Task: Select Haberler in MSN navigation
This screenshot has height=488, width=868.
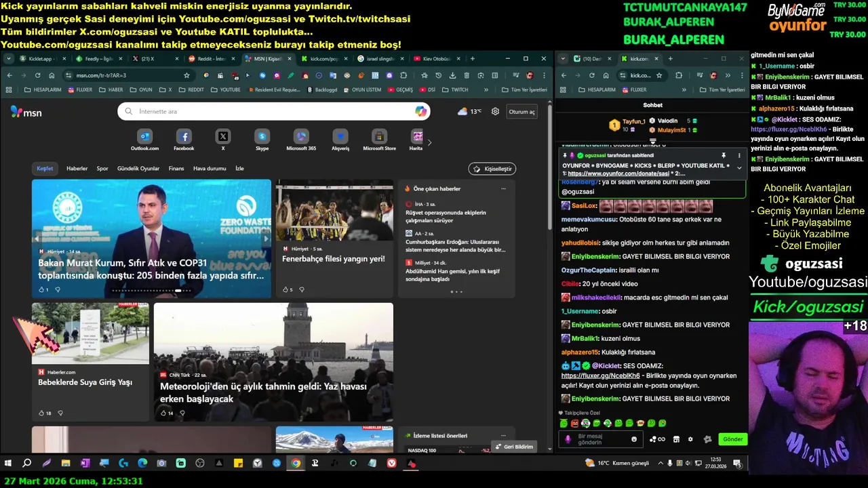Action: click(77, 169)
